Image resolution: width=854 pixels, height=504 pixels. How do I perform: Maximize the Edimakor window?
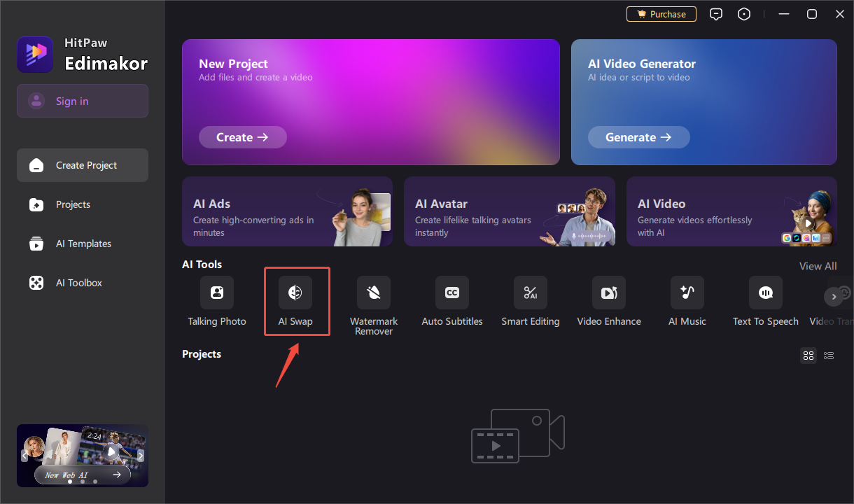click(812, 14)
